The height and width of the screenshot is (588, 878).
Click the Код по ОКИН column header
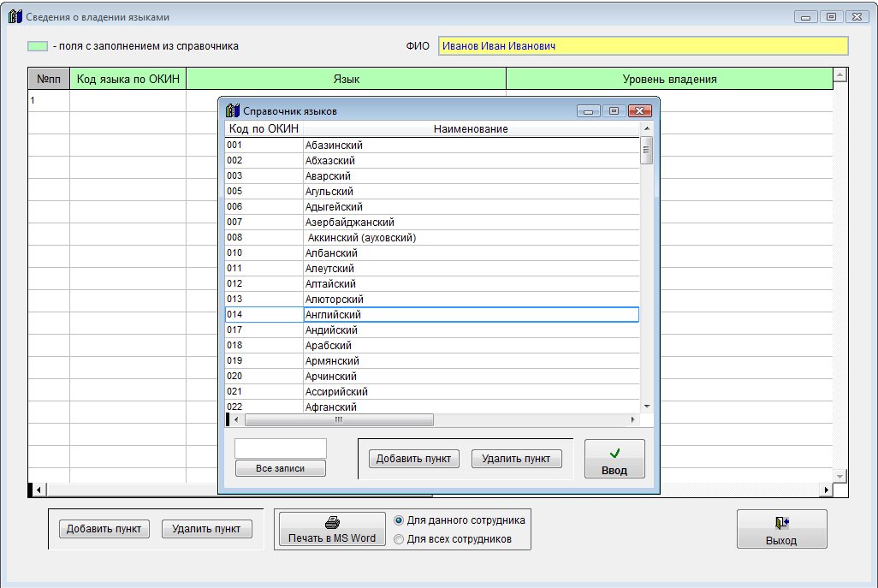(x=264, y=129)
